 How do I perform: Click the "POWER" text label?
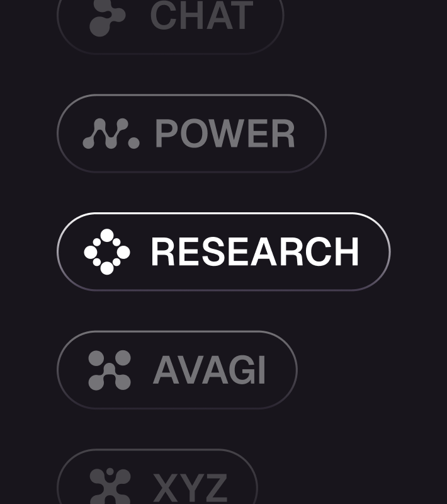(225, 134)
